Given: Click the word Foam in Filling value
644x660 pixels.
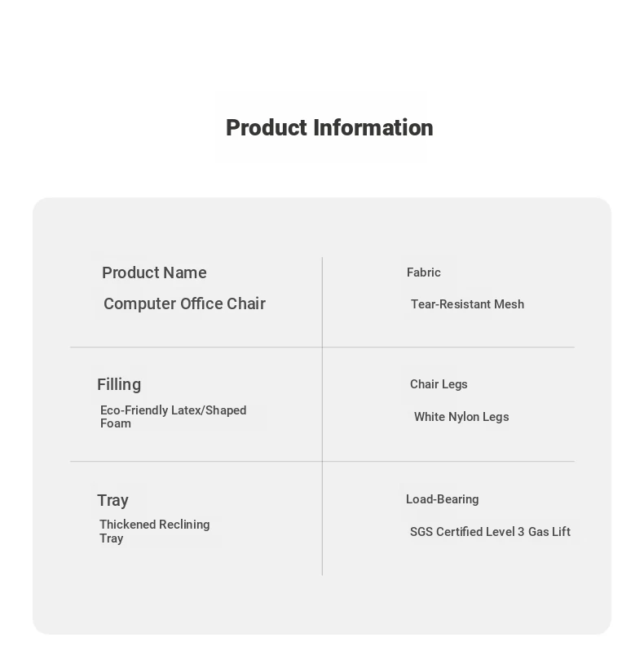Looking at the screenshot, I should point(116,423).
